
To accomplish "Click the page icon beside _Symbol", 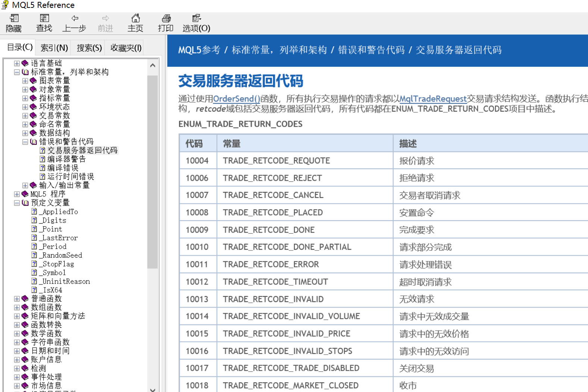I will (x=34, y=273).
